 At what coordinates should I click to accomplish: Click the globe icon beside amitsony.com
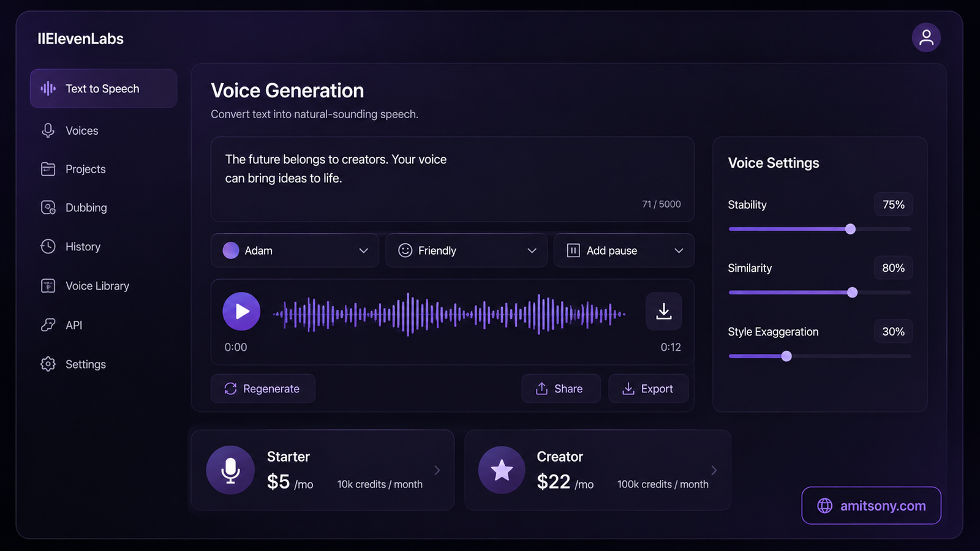[x=825, y=506]
